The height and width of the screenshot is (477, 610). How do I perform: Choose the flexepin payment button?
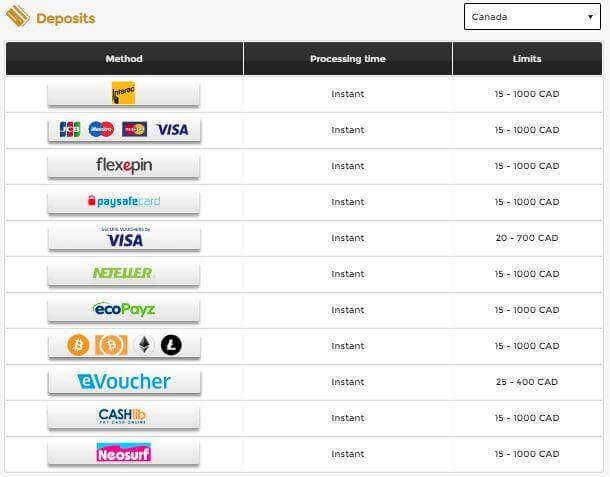(124, 166)
